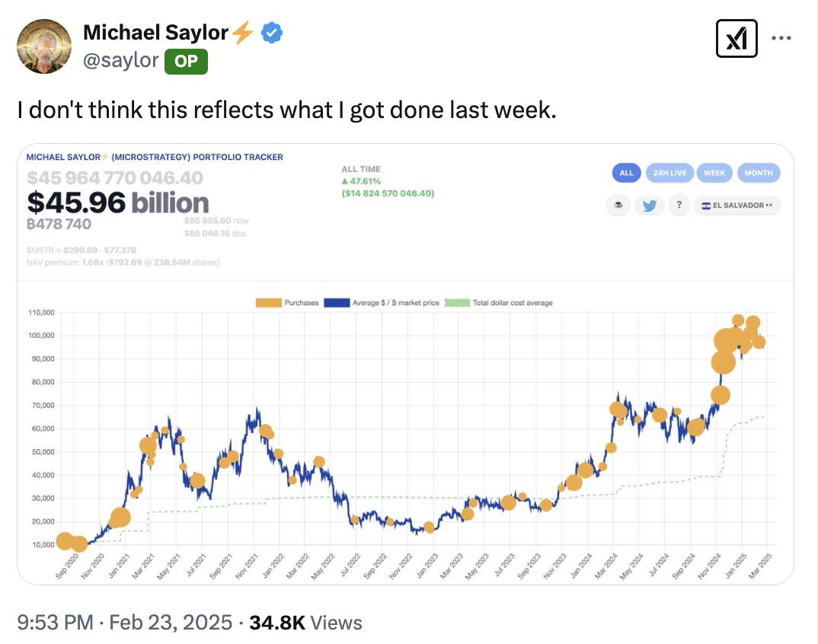
Task: Open the help question mark icon
Action: click(x=679, y=206)
